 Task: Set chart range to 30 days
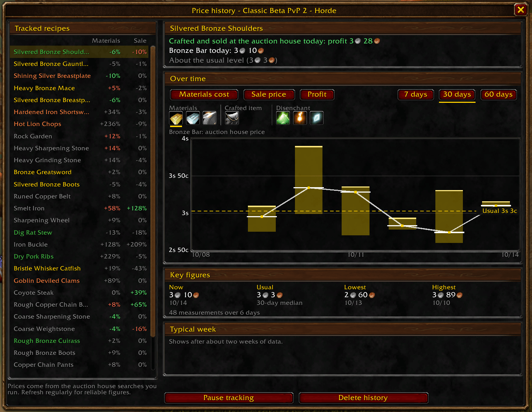click(x=457, y=94)
